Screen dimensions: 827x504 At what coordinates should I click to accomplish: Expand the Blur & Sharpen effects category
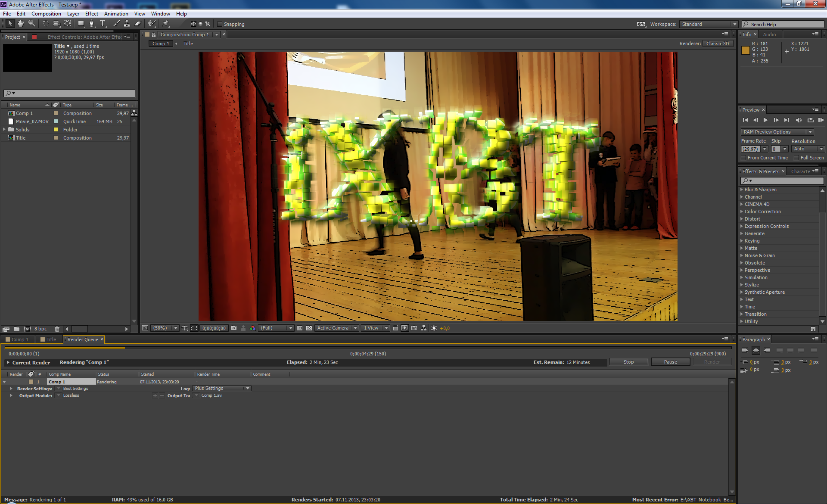[742, 190]
